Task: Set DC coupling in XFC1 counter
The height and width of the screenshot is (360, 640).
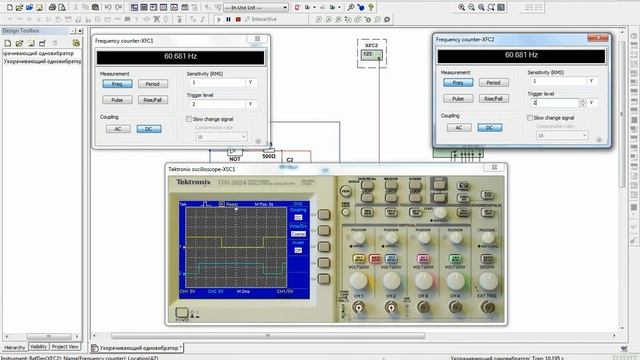Action: click(149, 129)
